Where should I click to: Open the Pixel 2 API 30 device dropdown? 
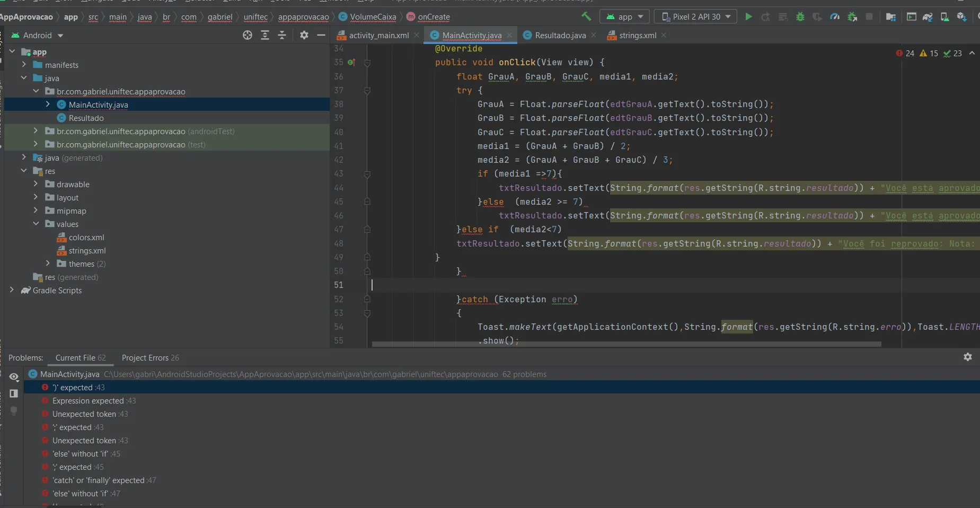pos(695,17)
